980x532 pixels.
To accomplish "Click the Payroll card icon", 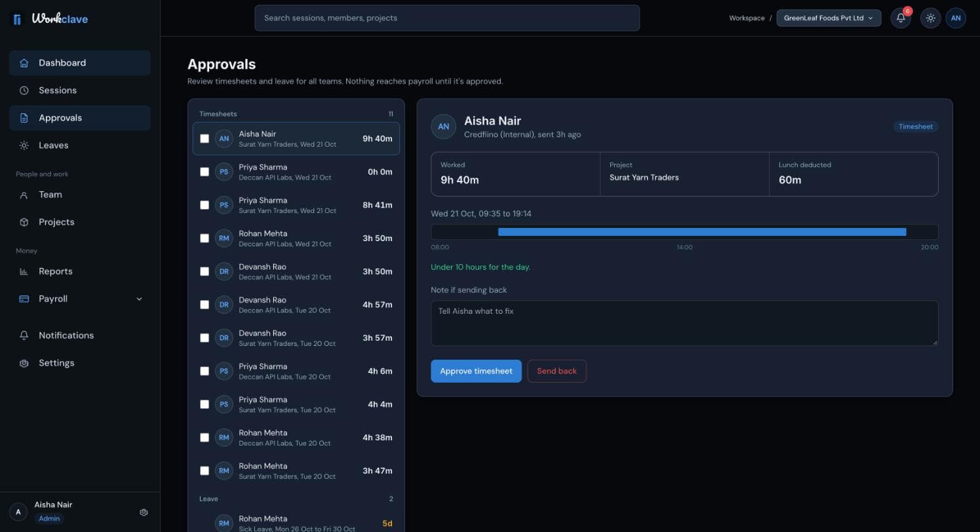I will tap(24, 299).
